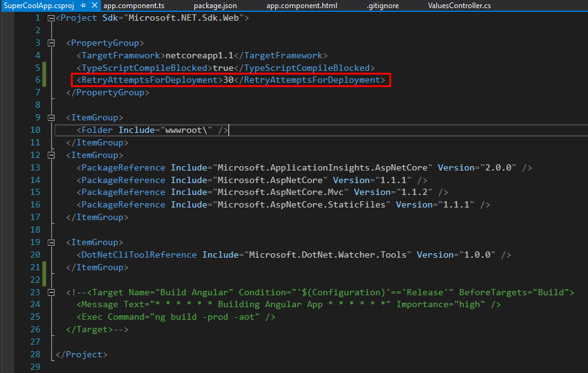Image resolution: width=588 pixels, height=373 pixels.
Task: Switch to the app.component.ts tab
Action: [134, 6]
